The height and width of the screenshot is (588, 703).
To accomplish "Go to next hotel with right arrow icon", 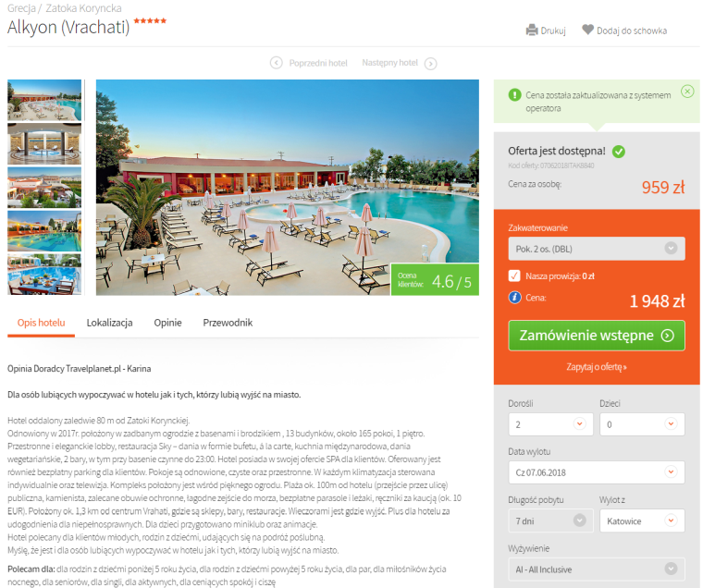I will (x=430, y=64).
